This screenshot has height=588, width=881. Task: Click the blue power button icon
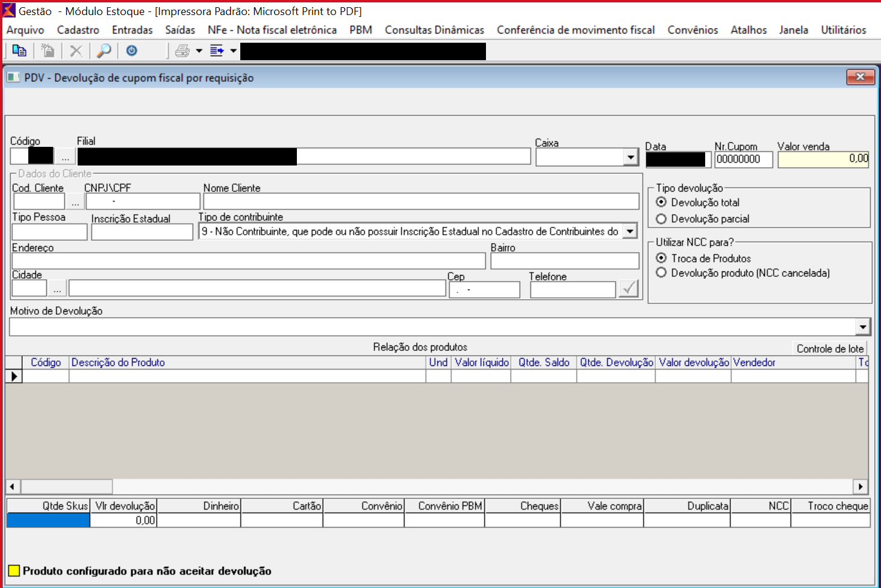pyautogui.click(x=132, y=51)
